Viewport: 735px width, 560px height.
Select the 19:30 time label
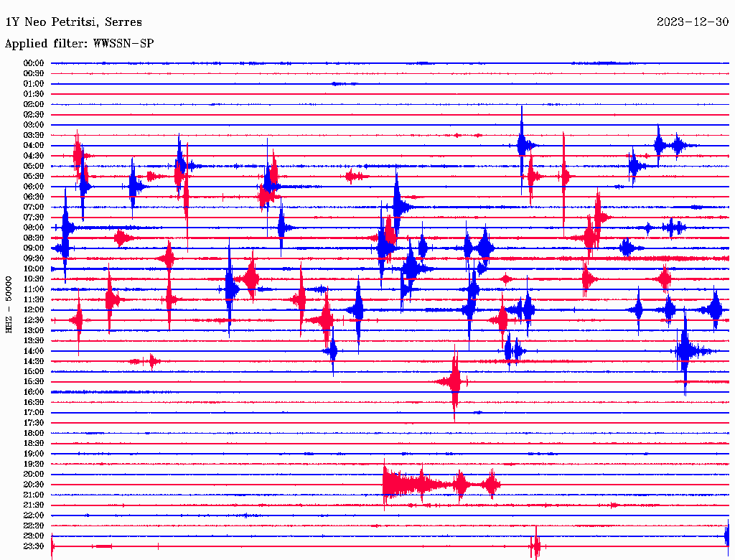click(34, 464)
